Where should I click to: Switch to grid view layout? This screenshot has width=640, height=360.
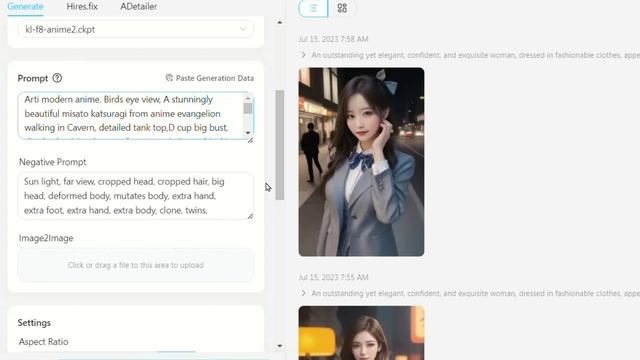pos(342,8)
